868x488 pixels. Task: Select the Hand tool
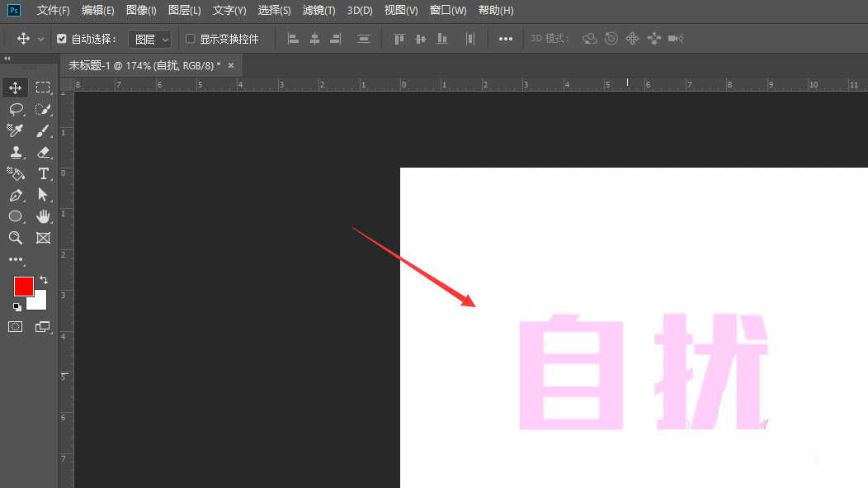tap(43, 216)
